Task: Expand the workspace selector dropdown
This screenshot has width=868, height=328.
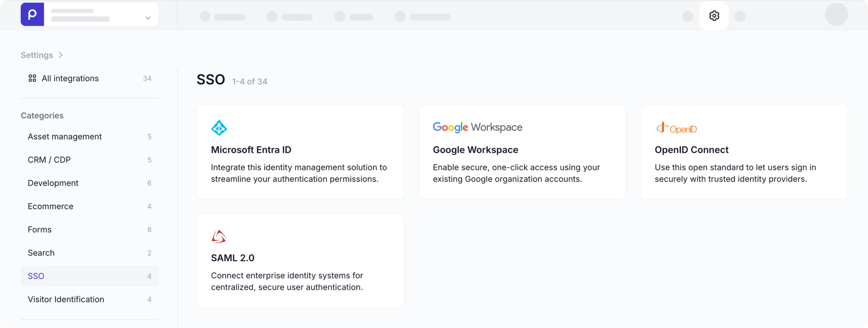Action: pos(148,18)
